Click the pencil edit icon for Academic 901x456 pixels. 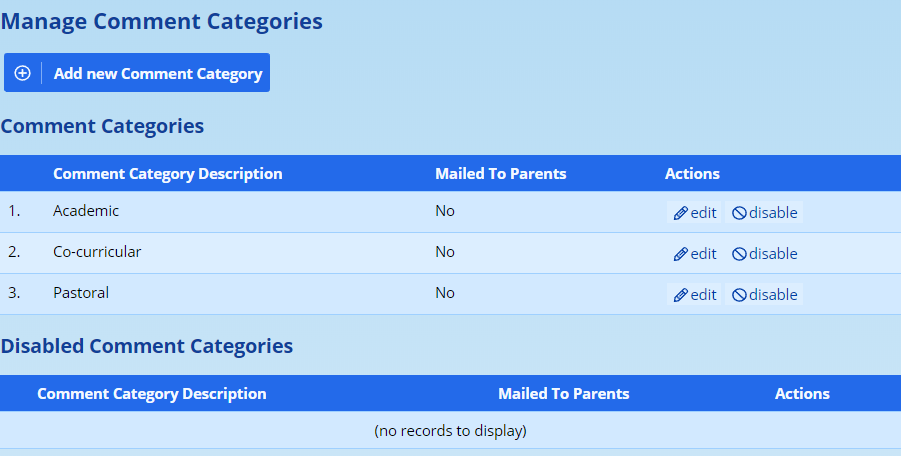[x=681, y=213]
